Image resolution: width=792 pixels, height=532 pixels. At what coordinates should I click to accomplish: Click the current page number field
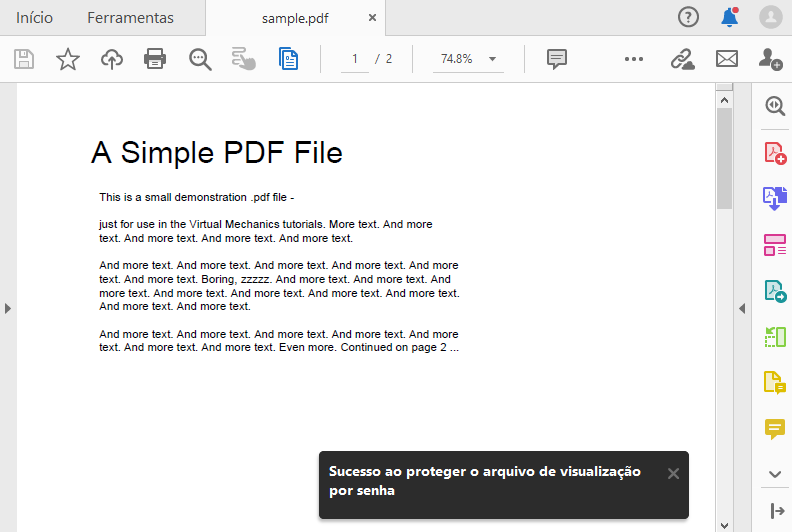(x=355, y=59)
